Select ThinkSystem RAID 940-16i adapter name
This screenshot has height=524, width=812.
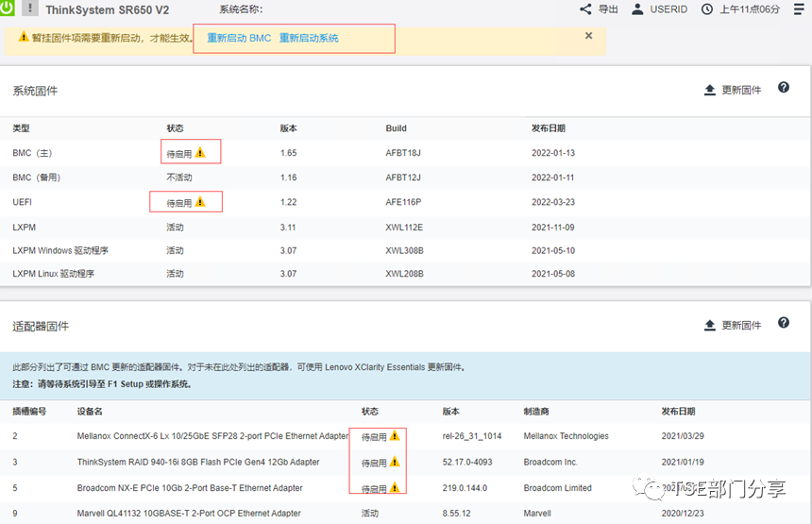[x=198, y=462]
